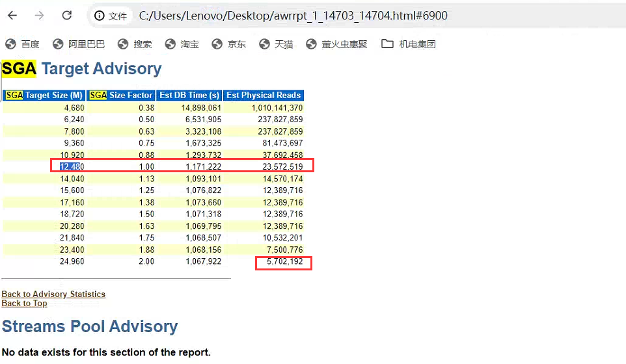
Task: Click the Est Physical Reads column header
Action: click(x=264, y=96)
